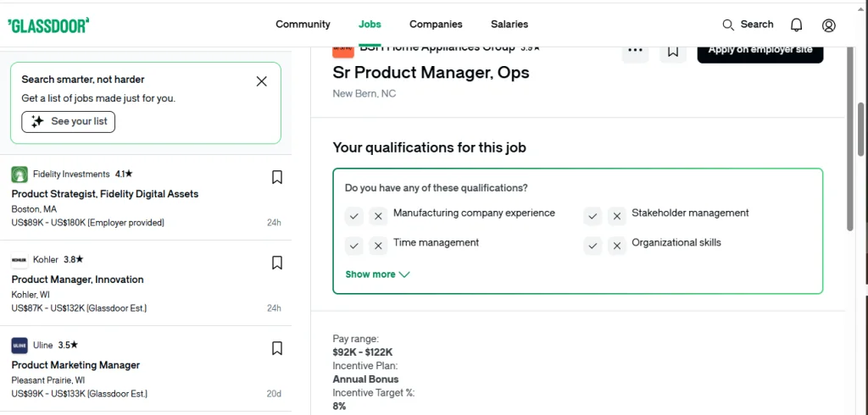Viewport: 868px width, 415px height.
Task: Open the Jobs tab
Action: pyautogui.click(x=370, y=25)
